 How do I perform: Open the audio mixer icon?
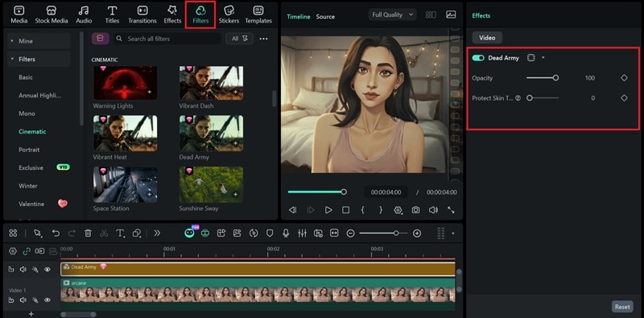point(302,233)
